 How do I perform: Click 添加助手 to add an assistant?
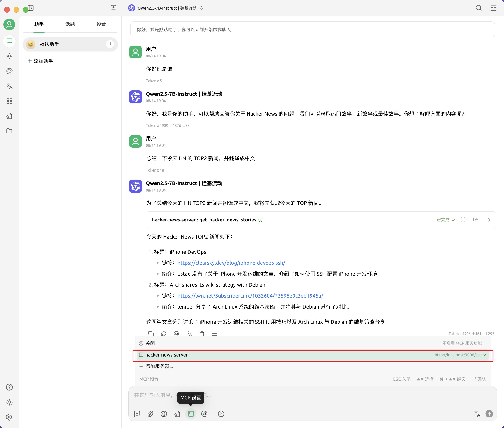point(40,61)
